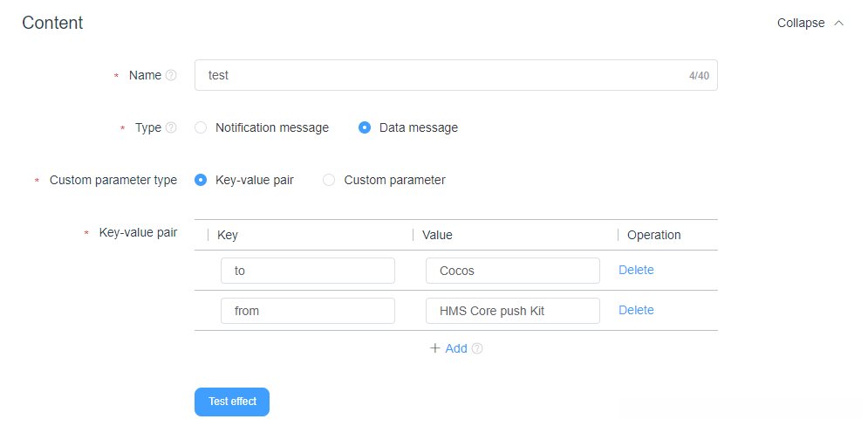Viewport: 868px width, 426px height.
Task: Click the help icon next to Type
Action: 171,128
